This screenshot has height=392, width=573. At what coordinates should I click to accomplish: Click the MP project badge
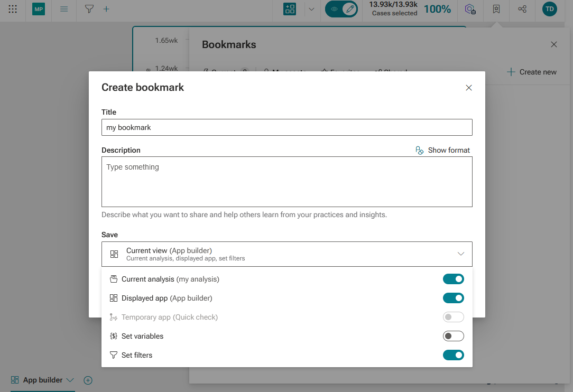coord(39,9)
